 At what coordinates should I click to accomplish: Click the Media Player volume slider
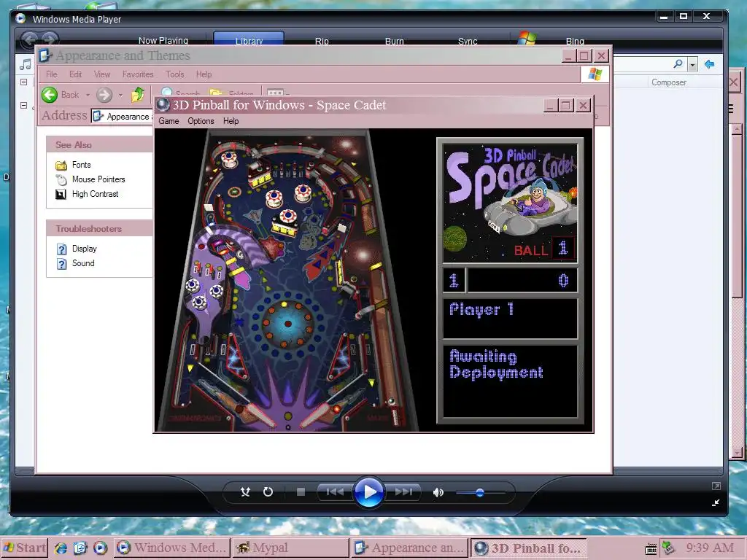point(479,493)
